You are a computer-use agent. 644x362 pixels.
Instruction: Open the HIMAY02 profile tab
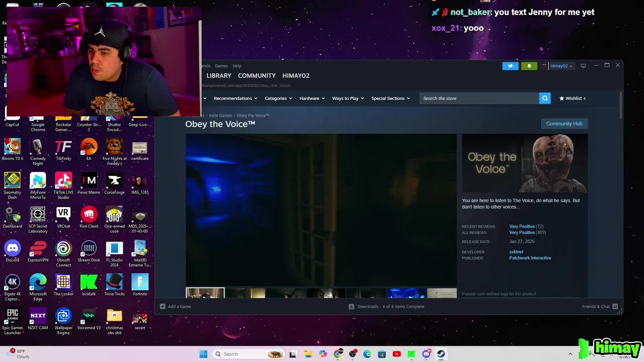point(296,75)
